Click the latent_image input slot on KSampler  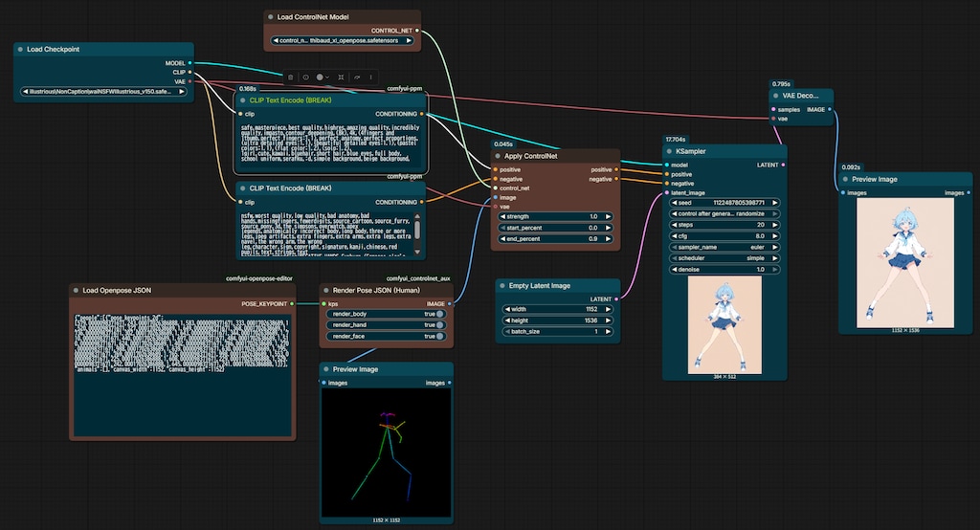[x=667, y=193]
